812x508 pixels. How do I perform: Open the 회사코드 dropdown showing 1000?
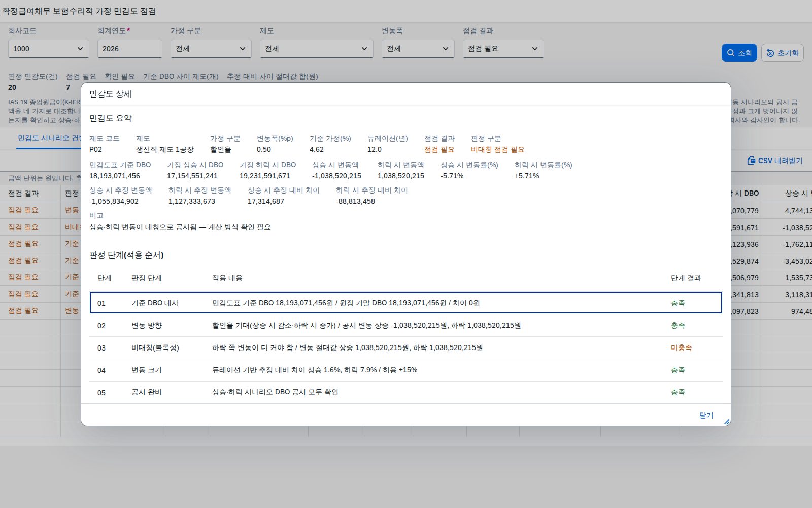[x=49, y=49]
